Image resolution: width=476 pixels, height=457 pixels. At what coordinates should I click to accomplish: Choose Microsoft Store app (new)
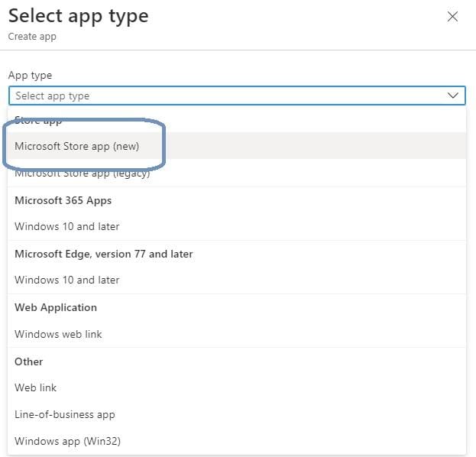coord(76,146)
